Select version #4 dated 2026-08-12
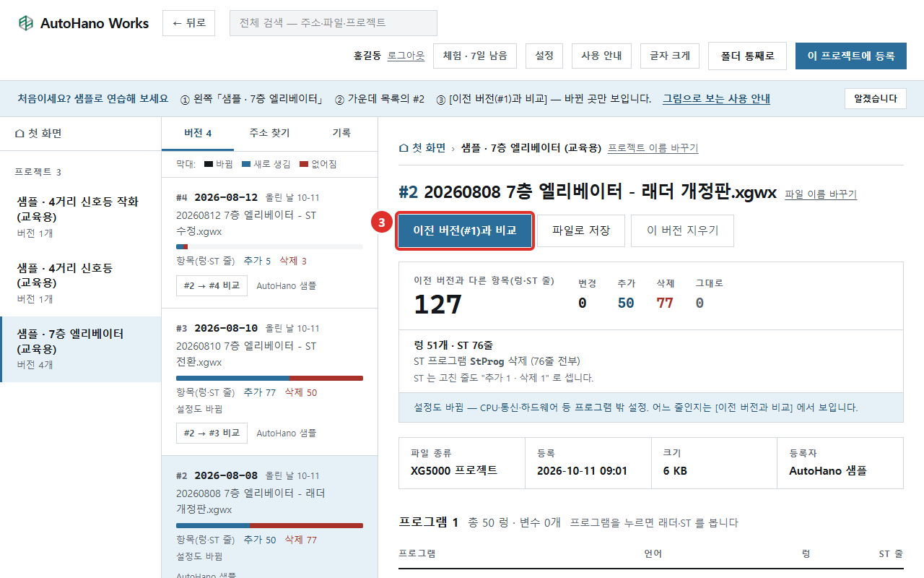The width and height of the screenshot is (924, 578). coord(269,243)
